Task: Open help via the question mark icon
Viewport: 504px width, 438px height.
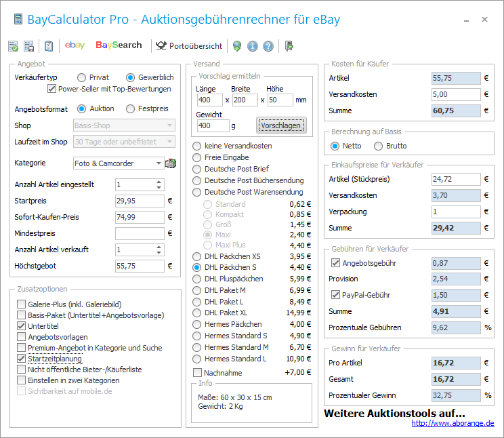Action: (x=268, y=46)
